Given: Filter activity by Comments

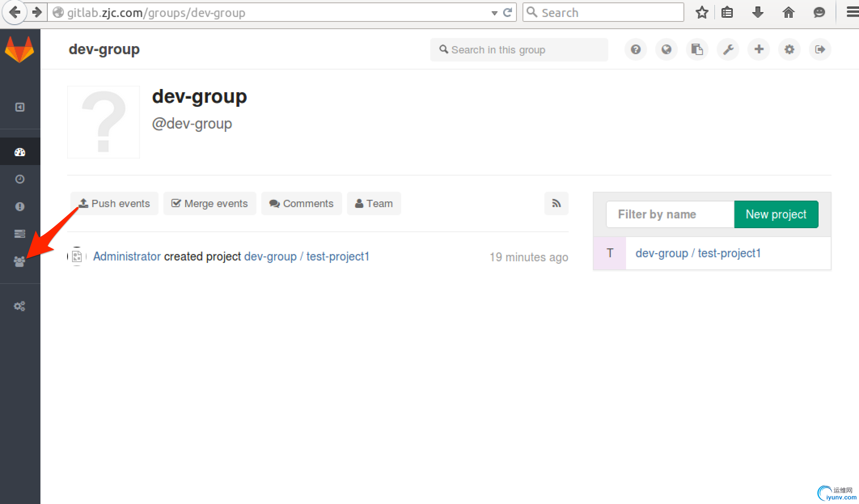Looking at the screenshot, I should click(301, 203).
